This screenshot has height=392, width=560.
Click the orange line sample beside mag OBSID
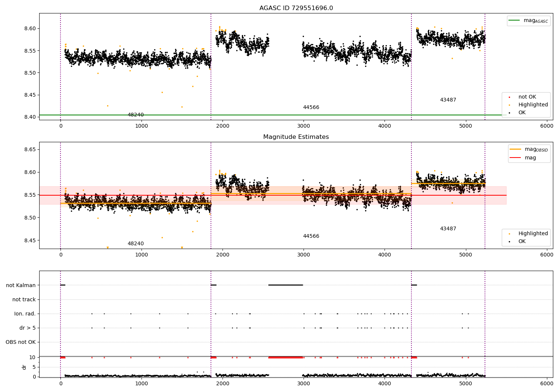[516, 149]
